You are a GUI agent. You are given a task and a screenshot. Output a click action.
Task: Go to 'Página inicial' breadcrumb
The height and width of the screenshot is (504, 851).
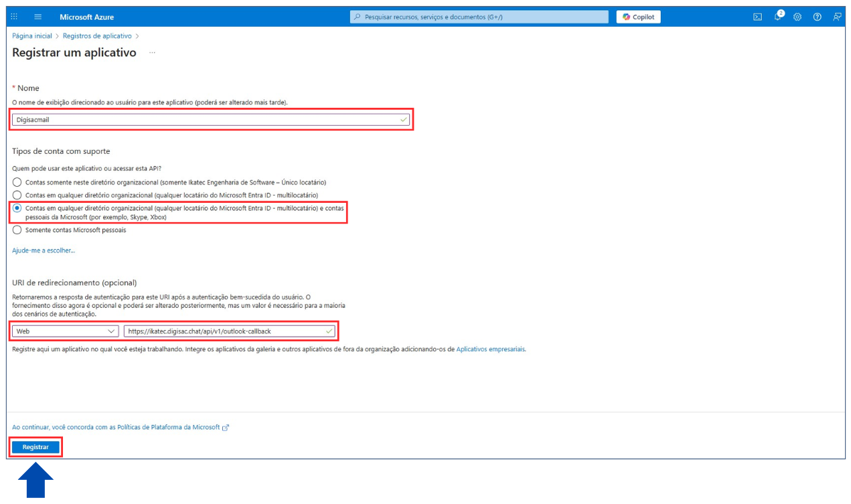[x=31, y=36]
